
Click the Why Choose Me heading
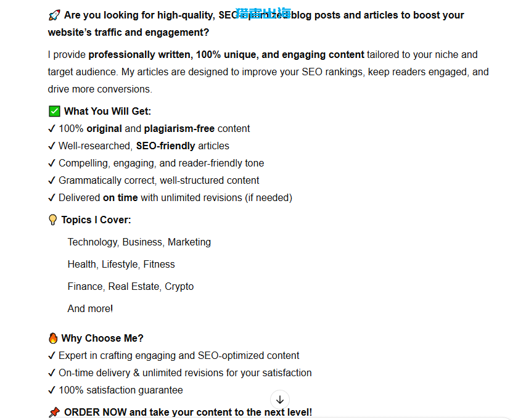click(102, 338)
